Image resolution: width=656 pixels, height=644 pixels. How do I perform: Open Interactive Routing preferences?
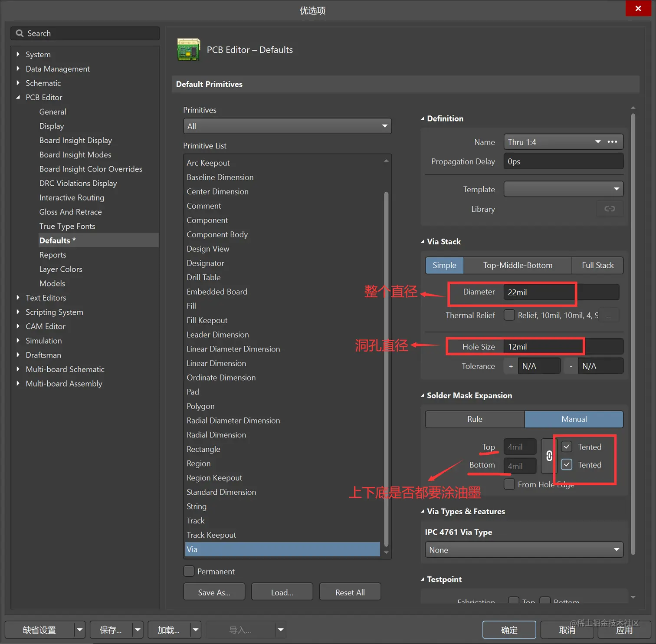72,197
